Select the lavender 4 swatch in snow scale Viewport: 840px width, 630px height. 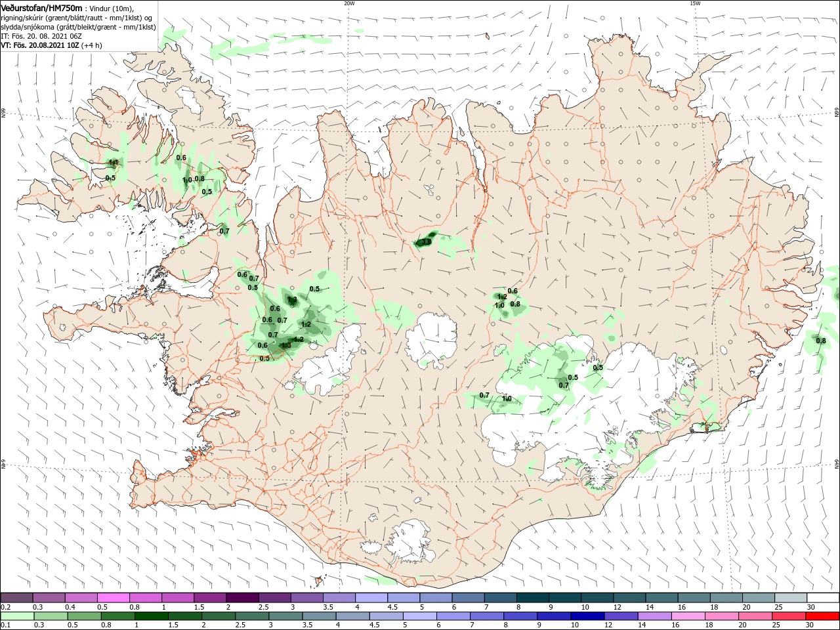tap(371, 598)
